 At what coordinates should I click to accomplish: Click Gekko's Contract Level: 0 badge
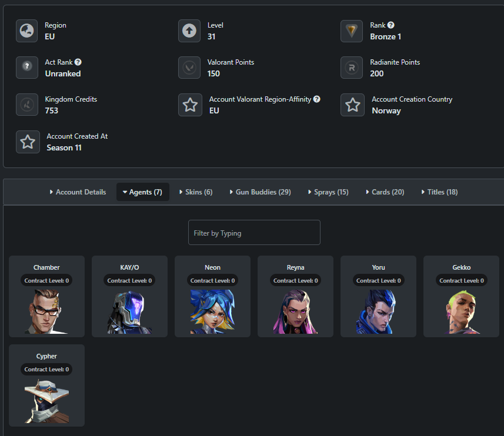click(461, 280)
